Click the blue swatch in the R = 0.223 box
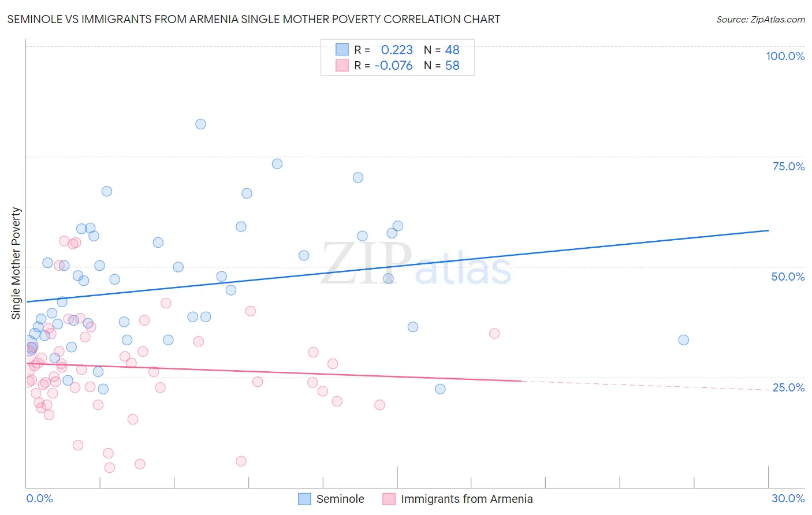The image size is (812, 515). click(342, 50)
